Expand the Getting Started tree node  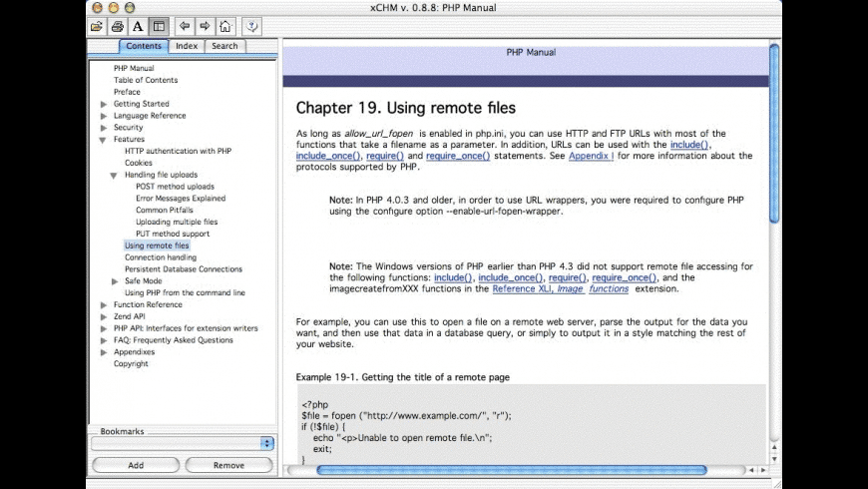pyautogui.click(x=104, y=104)
